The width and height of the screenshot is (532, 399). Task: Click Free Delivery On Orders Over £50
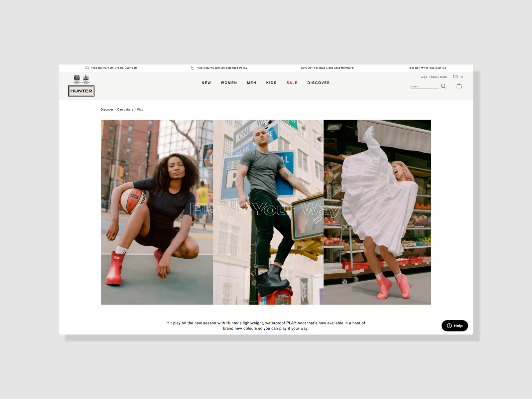pyautogui.click(x=114, y=68)
